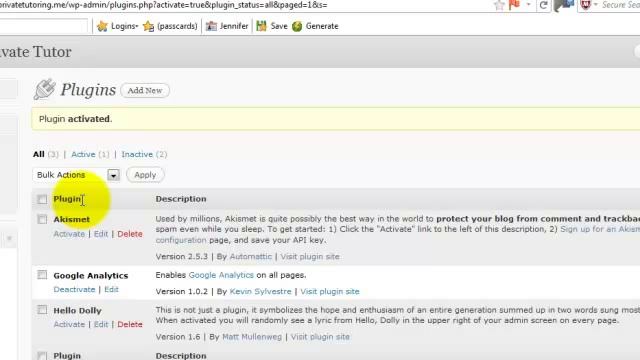Open the passcards star icon
The image size is (640, 360).
point(149,26)
